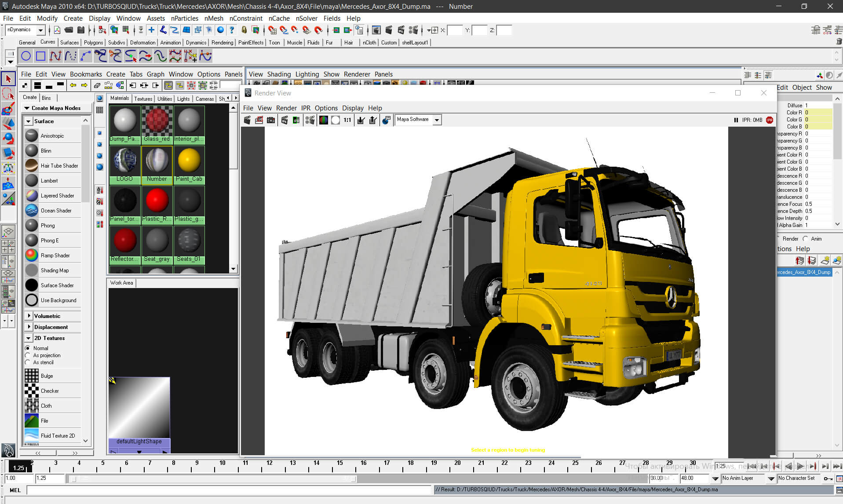Click the auto keyframe key icon
This screenshot has height=504, width=843.
coord(828,478)
